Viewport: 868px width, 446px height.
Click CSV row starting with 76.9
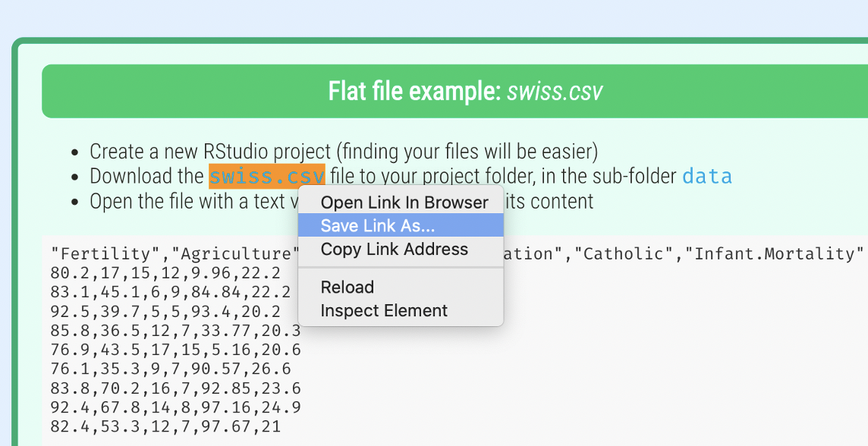pos(175,350)
